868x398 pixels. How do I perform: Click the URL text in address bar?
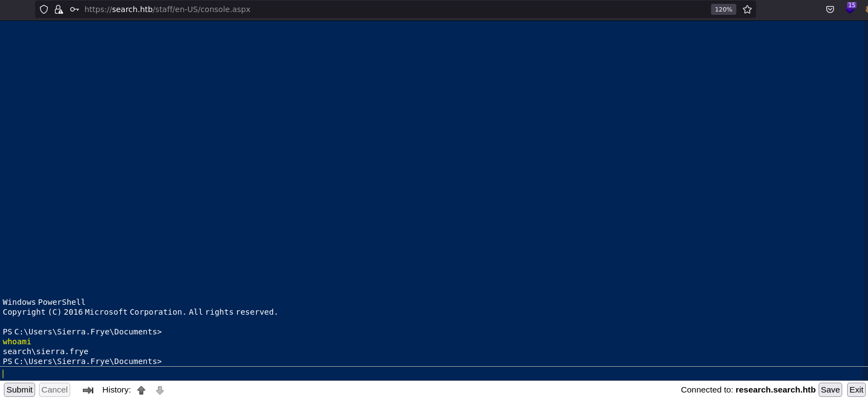(x=167, y=9)
